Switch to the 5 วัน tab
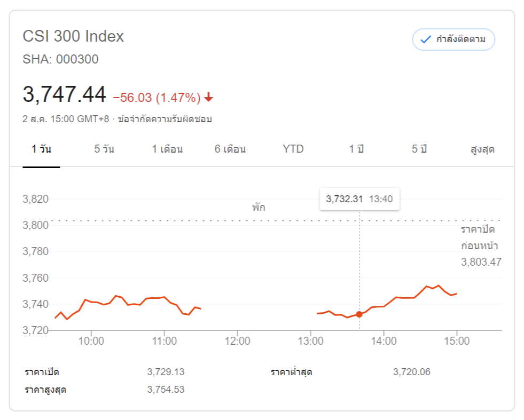Viewport: 524px width, 420px height. click(x=104, y=149)
